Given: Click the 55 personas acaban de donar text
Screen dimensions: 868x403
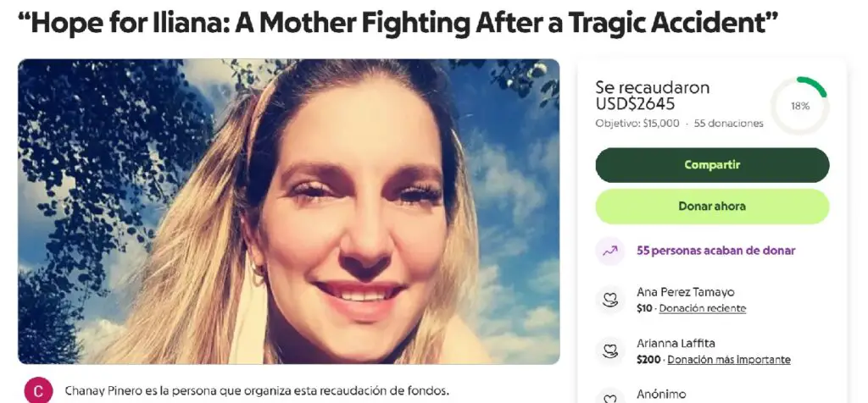Looking at the screenshot, I should click(x=715, y=251).
